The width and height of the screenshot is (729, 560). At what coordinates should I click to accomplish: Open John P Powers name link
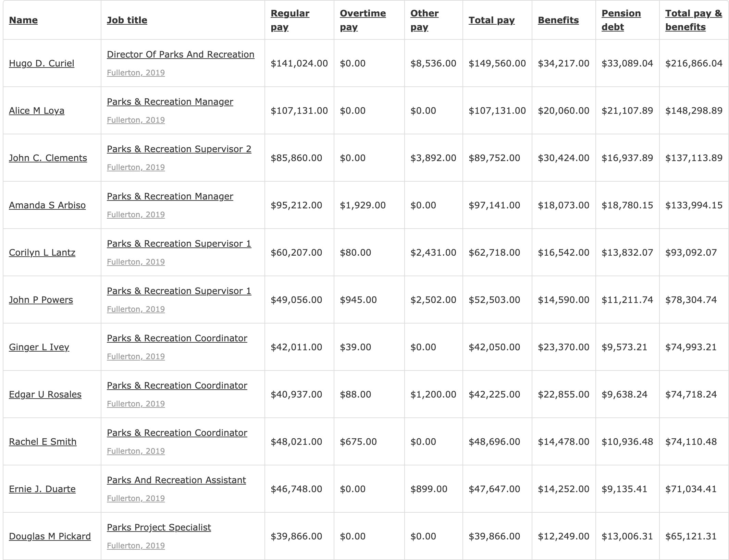tap(41, 300)
